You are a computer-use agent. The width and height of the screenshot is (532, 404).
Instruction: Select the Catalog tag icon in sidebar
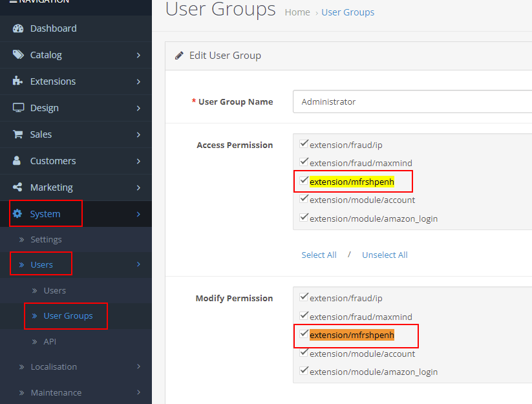16,55
